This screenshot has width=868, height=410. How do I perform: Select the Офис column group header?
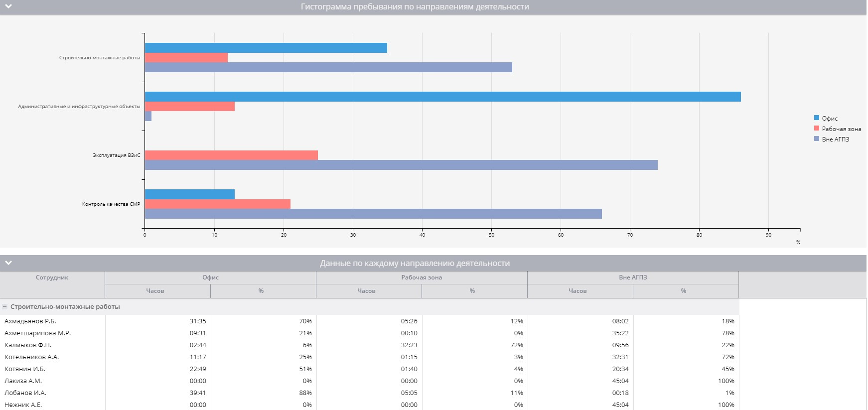(210, 277)
